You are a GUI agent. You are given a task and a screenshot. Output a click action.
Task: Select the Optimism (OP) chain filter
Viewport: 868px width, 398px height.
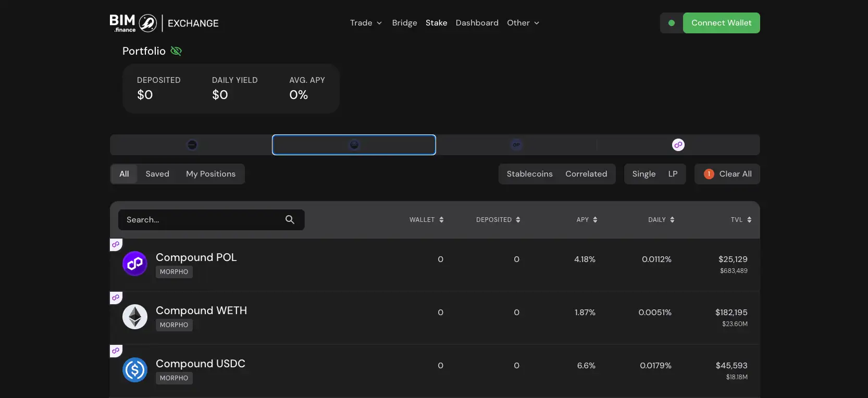click(516, 145)
